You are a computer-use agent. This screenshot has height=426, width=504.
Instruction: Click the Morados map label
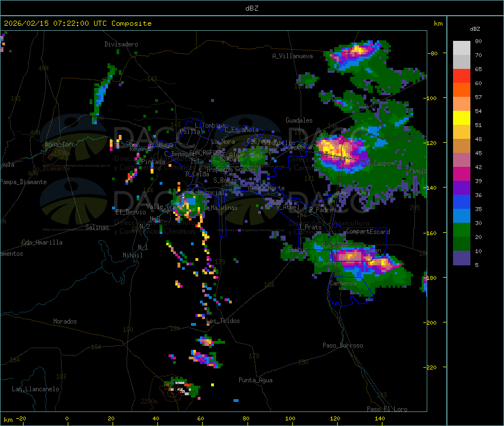pyautogui.click(x=65, y=321)
